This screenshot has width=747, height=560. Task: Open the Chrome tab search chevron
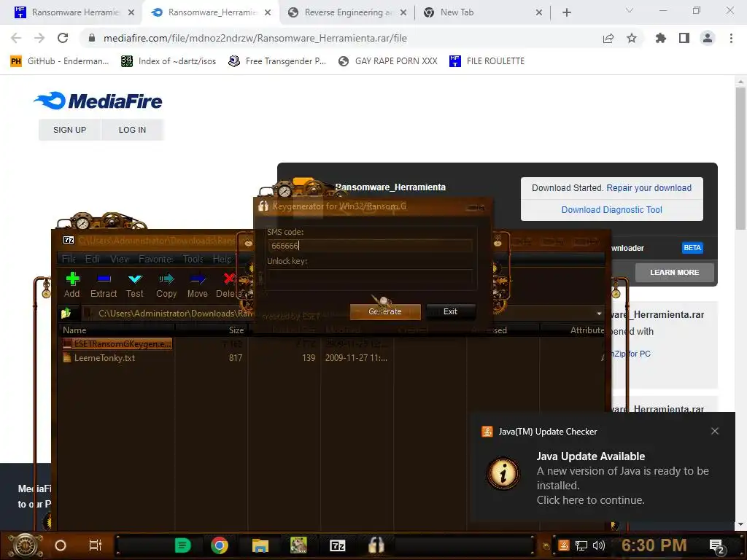point(630,10)
